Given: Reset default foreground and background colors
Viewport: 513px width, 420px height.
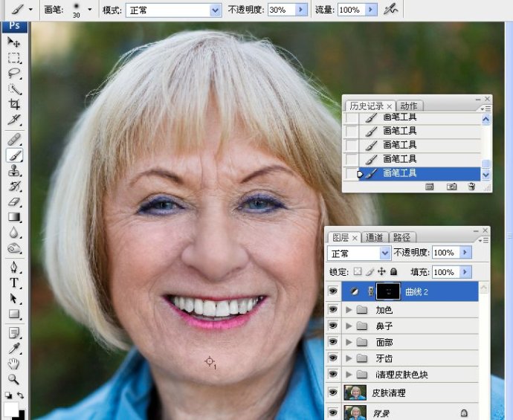Looking at the screenshot, I should point(8,395).
